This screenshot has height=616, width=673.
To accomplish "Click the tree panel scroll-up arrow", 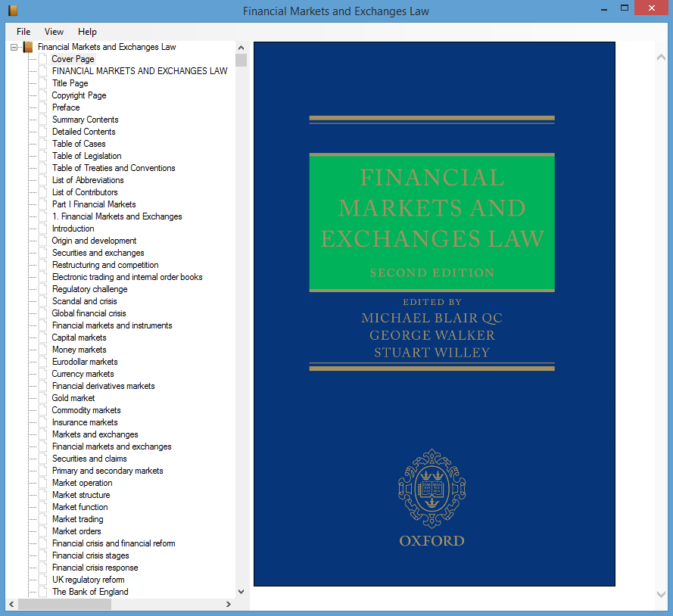I will pyautogui.click(x=241, y=48).
